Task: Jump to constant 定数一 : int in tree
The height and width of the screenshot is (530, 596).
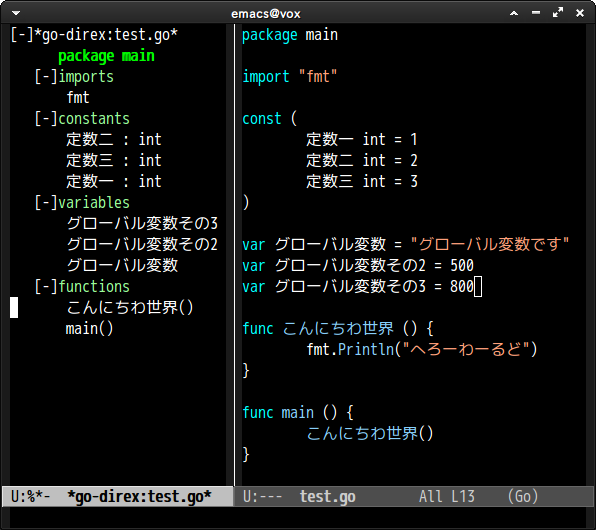Action: [x=114, y=181]
